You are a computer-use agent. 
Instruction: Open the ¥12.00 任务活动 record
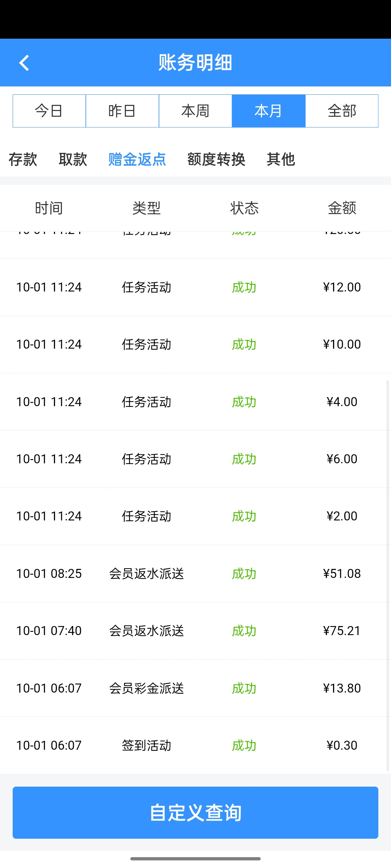195,287
